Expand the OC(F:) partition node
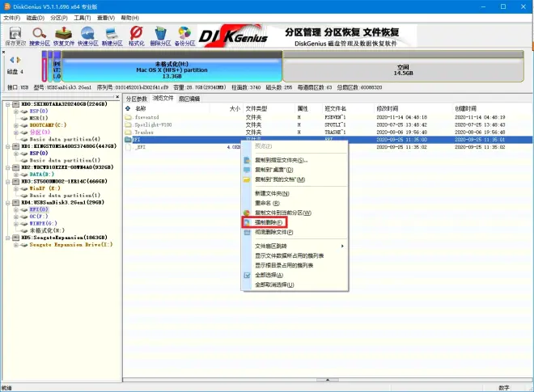The image size is (534, 392). [15, 217]
